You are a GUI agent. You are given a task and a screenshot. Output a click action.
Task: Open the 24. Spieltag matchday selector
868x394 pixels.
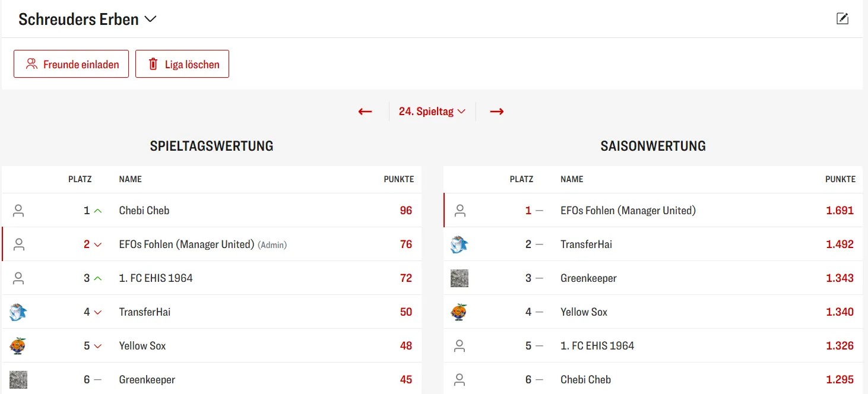coord(432,112)
